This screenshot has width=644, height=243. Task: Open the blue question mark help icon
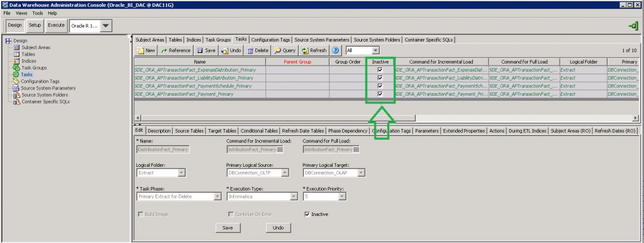336,50
